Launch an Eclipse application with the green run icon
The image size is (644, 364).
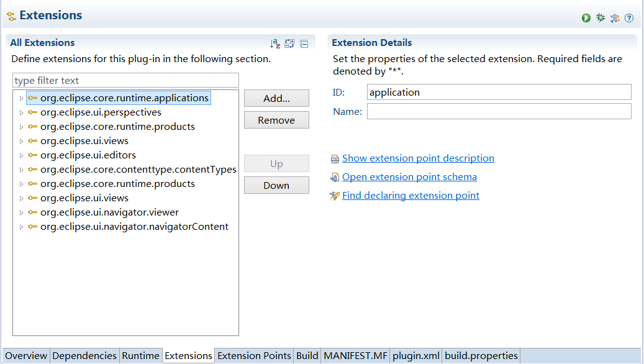click(586, 18)
